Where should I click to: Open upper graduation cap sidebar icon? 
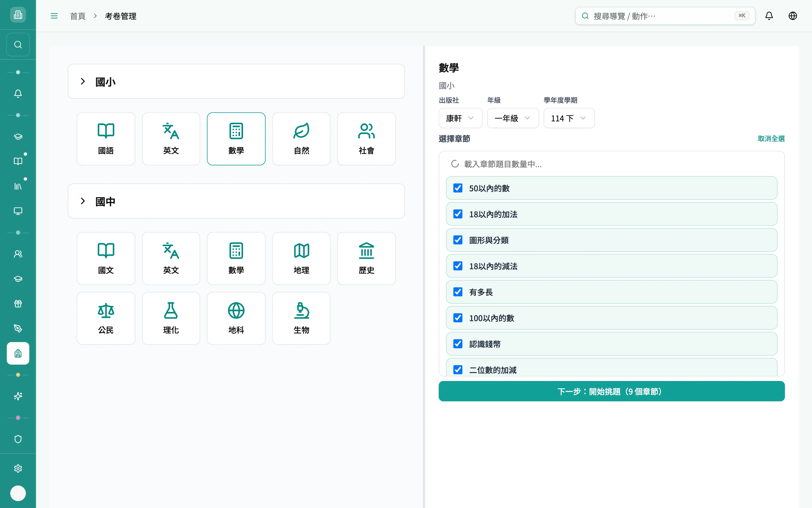coord(18,136)
